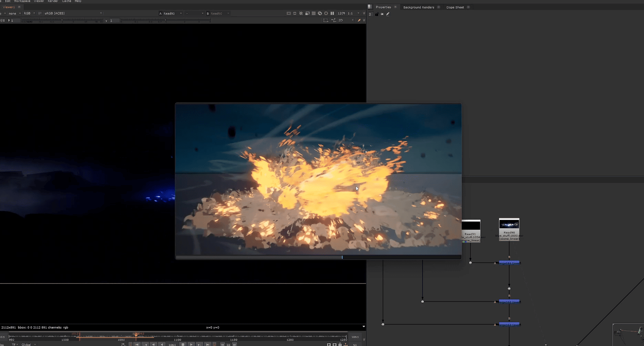Open the Global frame range dropdown
Image resolution: width=644 pixels, height=346 pixels.
coord(28,344)
